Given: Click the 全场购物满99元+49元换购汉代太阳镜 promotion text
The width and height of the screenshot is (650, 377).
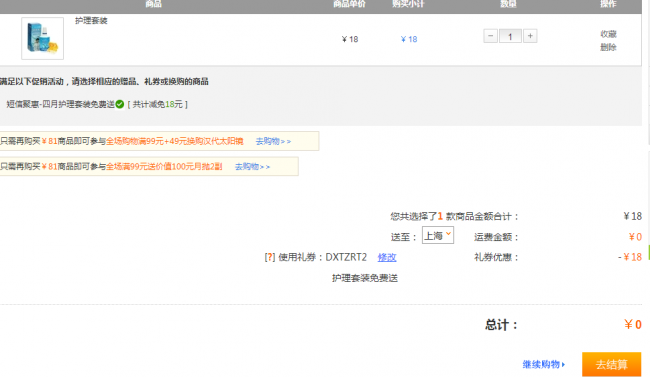Looking at the screenshot, I should (x=175, y=141).
